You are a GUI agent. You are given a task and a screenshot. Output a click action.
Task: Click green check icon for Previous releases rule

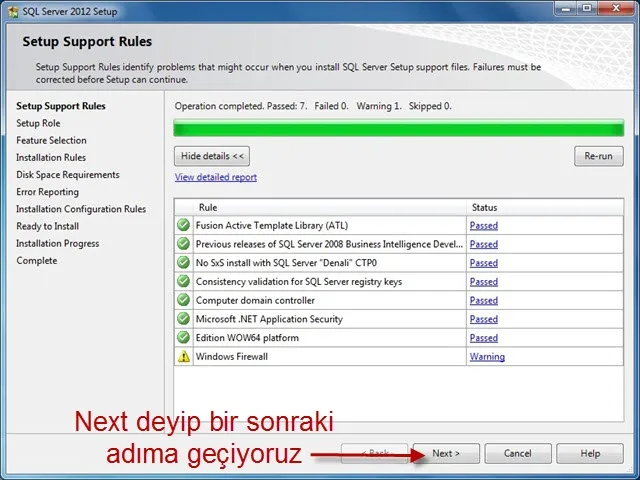tap(184, 244)
